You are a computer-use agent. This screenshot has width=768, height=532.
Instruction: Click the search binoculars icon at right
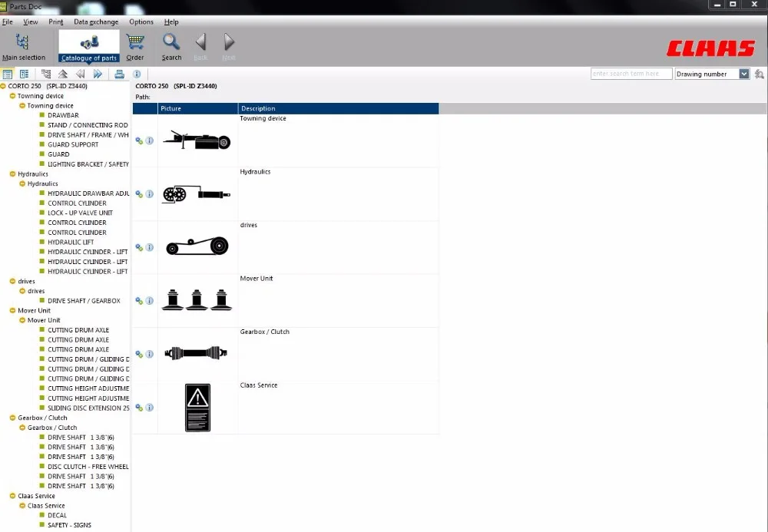(760, 74)
